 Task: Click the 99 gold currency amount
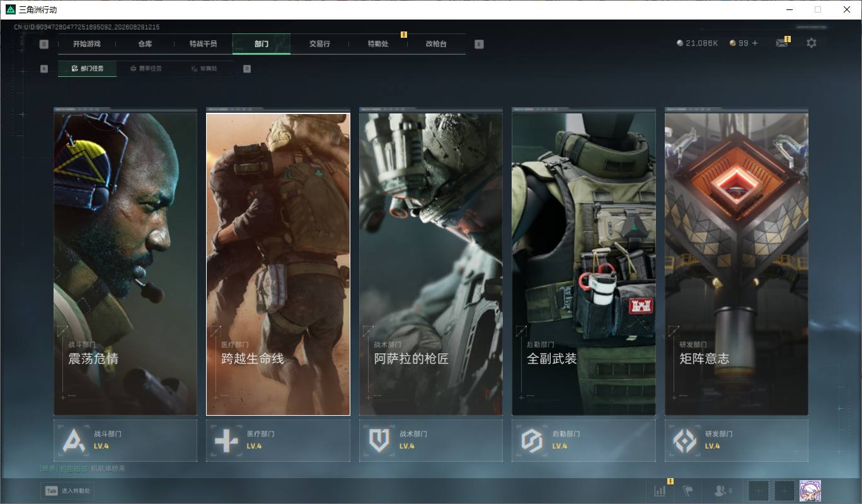pyautogui.click(x=744, y=43)
